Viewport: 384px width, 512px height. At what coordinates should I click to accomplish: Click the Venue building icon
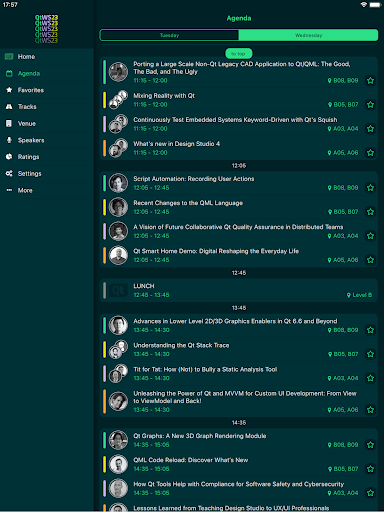pos(9,123)
